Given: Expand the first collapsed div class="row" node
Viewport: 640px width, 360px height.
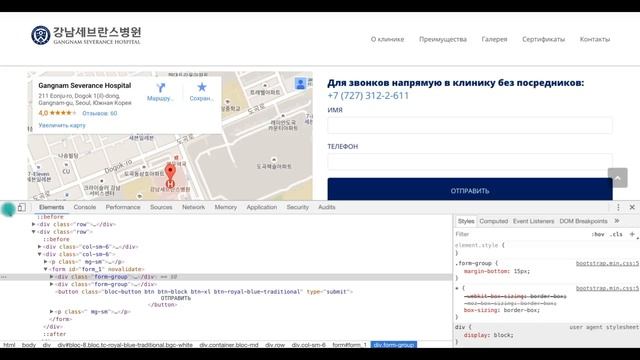Looking at the screenshot, I should pos(34,224).
